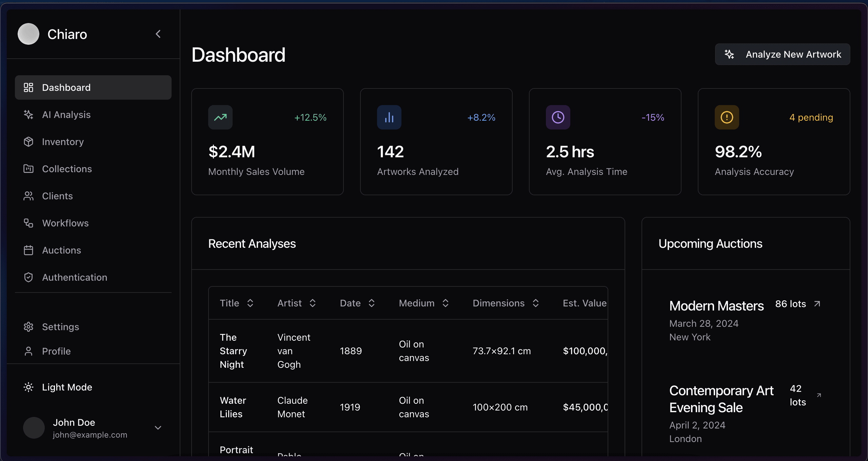Select The Starry Night table row
The width and height of the screenshot is (868, 461).
[408, 351]
